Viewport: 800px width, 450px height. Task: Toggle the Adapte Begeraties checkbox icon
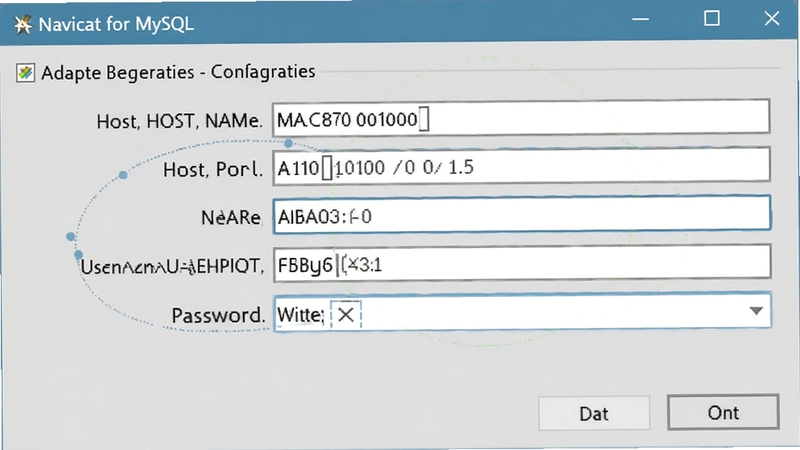[x=25, y=72]
